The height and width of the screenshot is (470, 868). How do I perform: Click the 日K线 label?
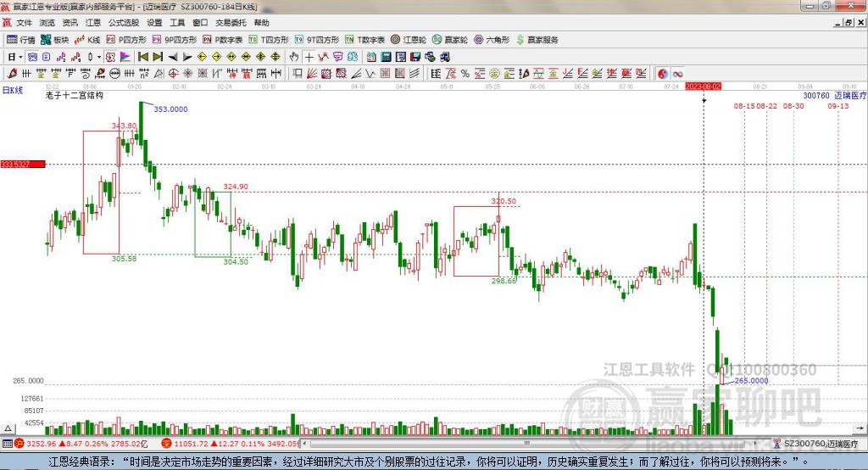(x=12, y=90)
